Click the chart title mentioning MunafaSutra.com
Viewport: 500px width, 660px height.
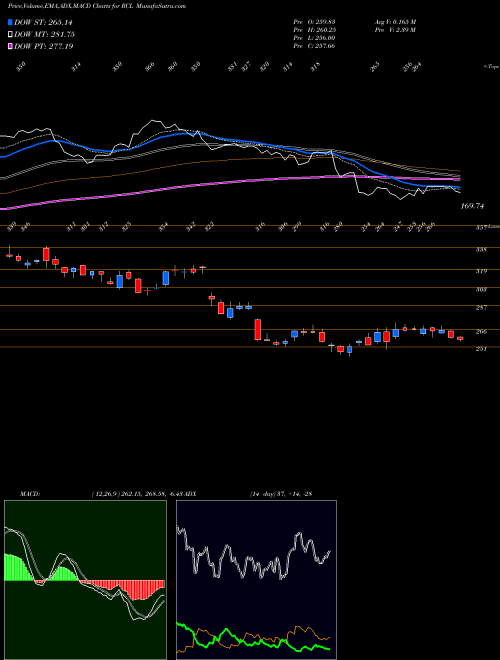(x=97, y=6)
